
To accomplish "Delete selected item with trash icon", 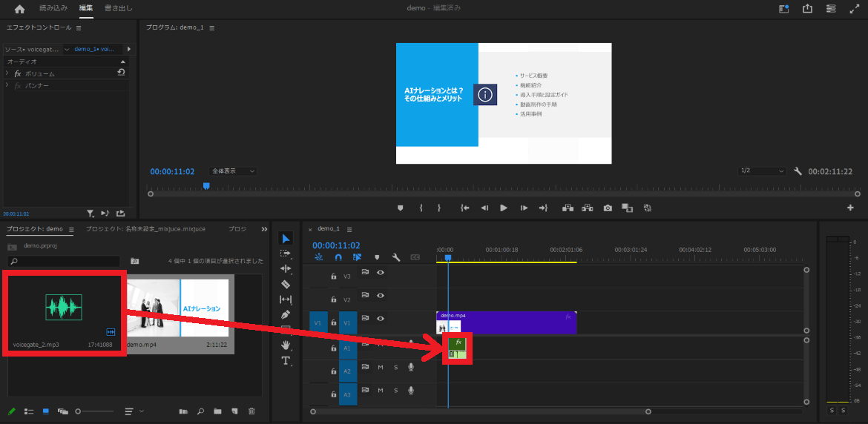I will 251,411.
